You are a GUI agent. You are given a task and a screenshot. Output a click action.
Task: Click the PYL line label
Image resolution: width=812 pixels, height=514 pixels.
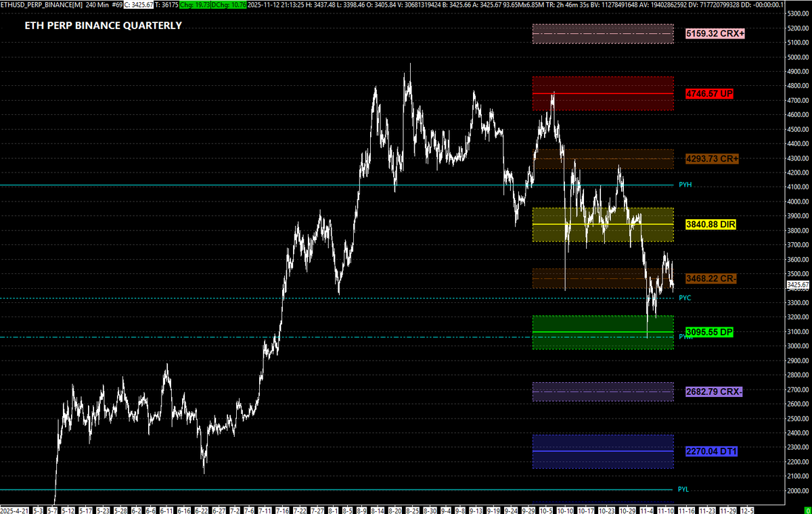685,489
